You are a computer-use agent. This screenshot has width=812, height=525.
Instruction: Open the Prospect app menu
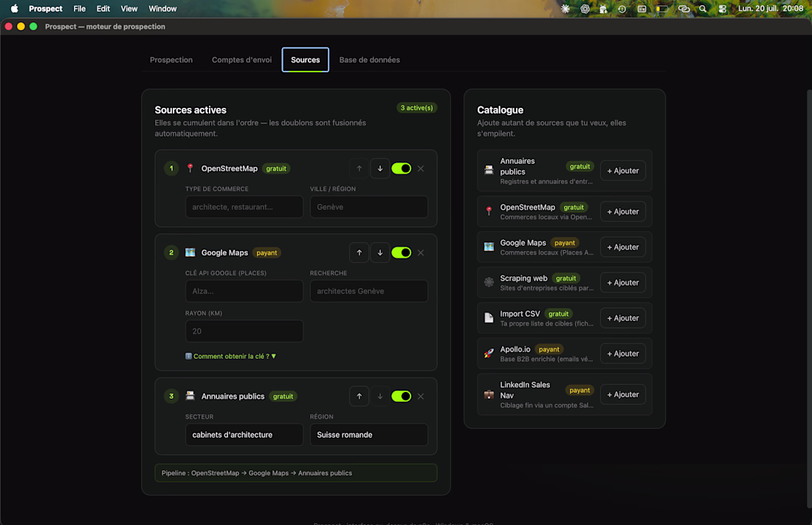[46, 9]
